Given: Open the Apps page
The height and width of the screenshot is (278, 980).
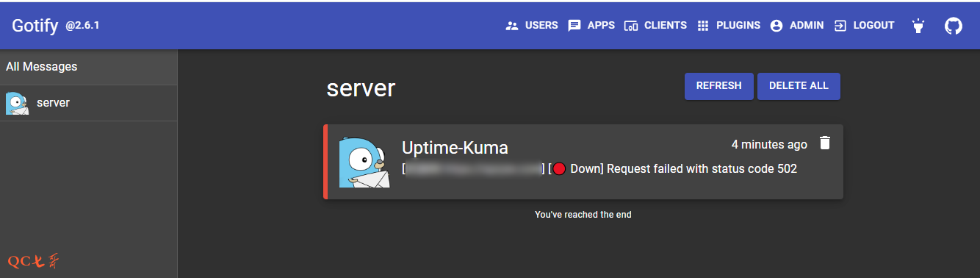Looking at the screenshot, I should tap(591, 26).
